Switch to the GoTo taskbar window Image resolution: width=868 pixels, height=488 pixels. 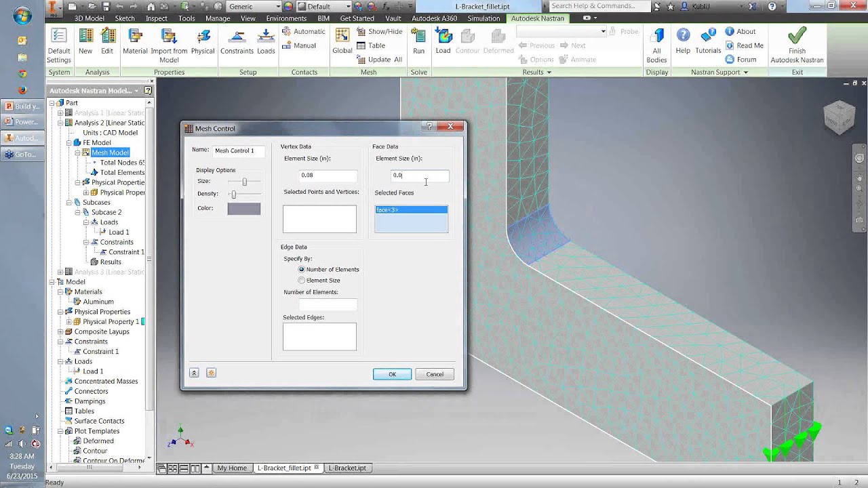(x=21, y=155)
